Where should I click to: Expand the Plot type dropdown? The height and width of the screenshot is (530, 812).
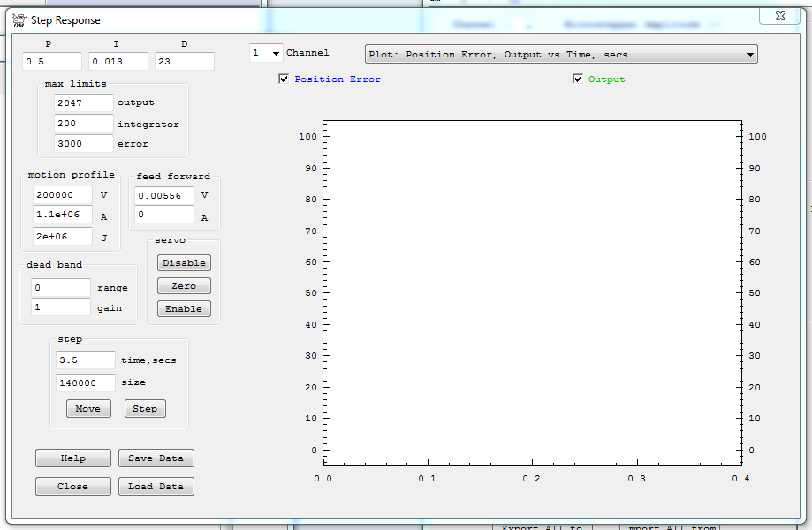pos(750,55)
